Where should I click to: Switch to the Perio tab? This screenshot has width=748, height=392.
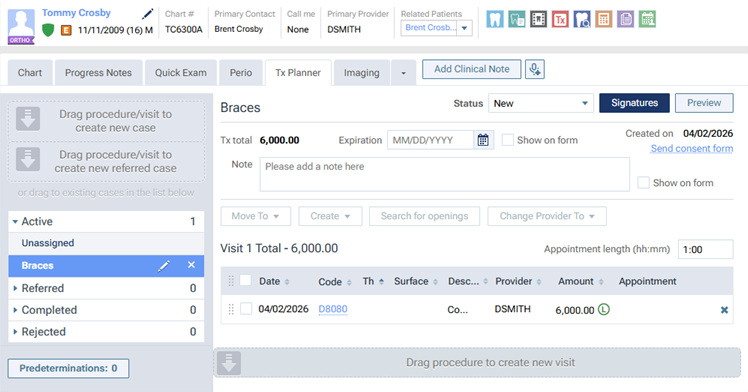tap(241, 73)
